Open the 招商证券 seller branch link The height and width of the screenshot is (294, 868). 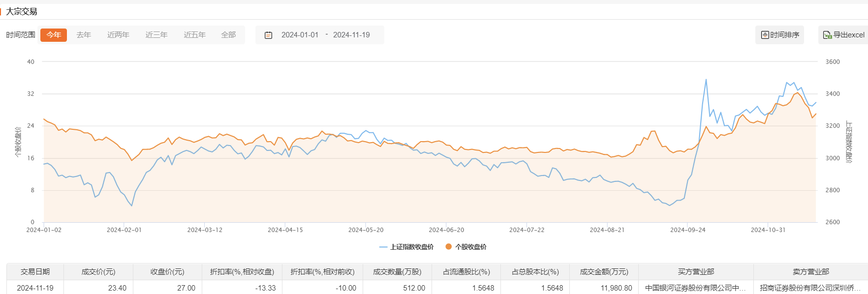click(810, 288)
